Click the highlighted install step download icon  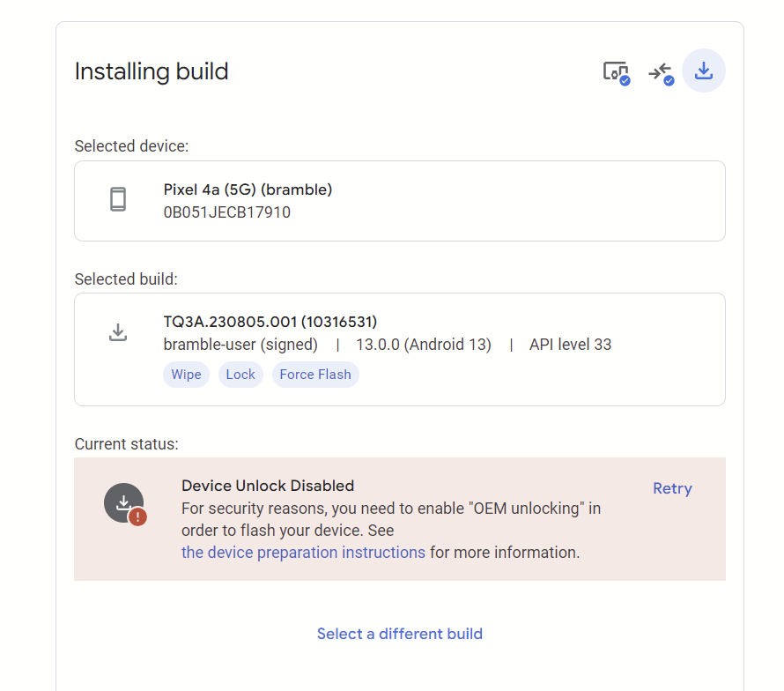tap(703, 71)
